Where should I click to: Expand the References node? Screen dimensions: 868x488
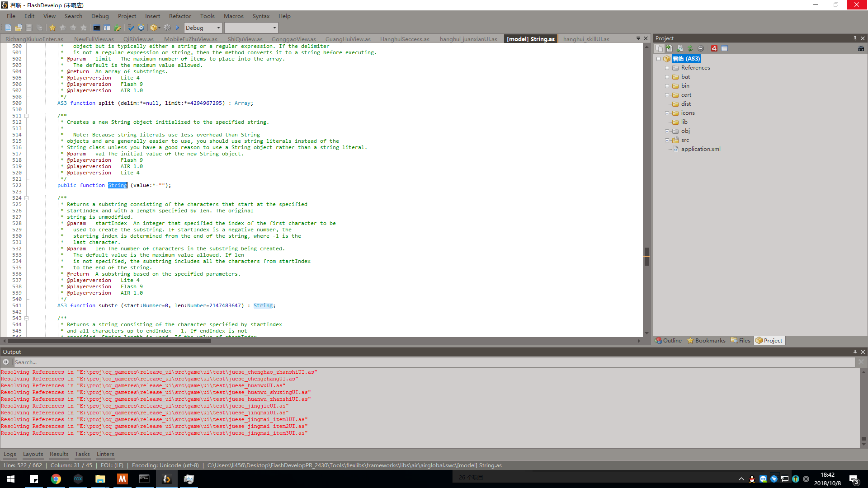668,68
